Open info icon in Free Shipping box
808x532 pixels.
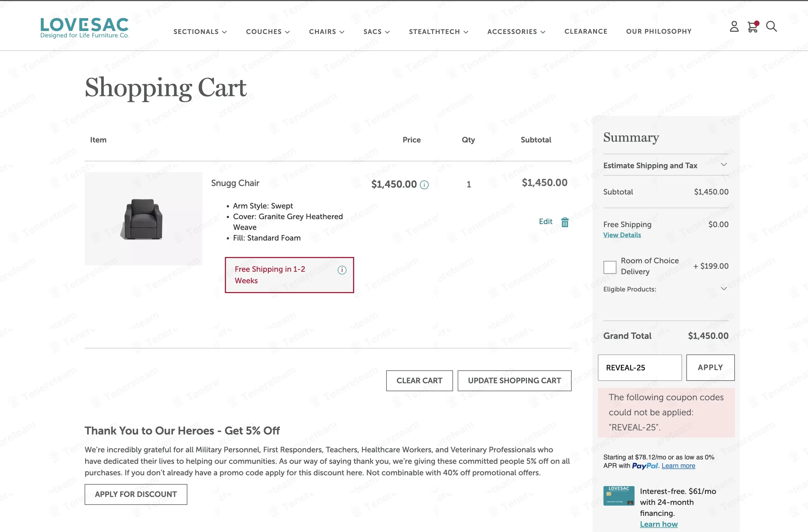click(342, 270)
